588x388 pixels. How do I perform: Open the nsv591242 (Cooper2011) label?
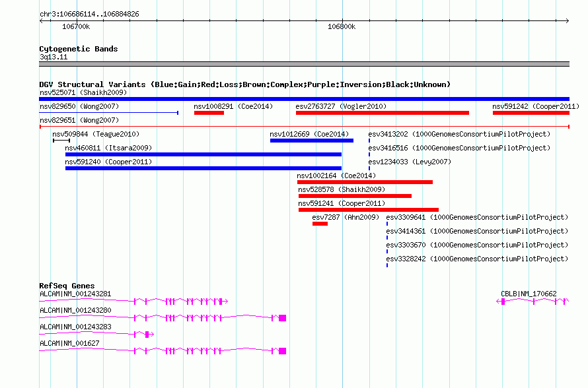[x=536, y=106]
